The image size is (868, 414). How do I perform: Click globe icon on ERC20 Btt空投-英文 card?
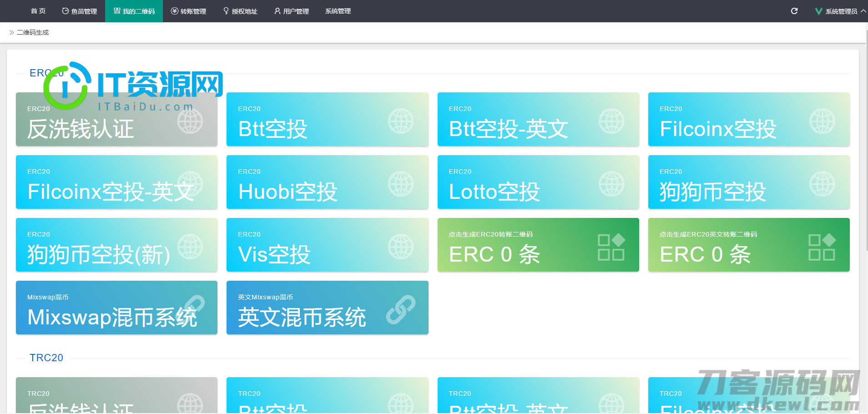(611, 121)
